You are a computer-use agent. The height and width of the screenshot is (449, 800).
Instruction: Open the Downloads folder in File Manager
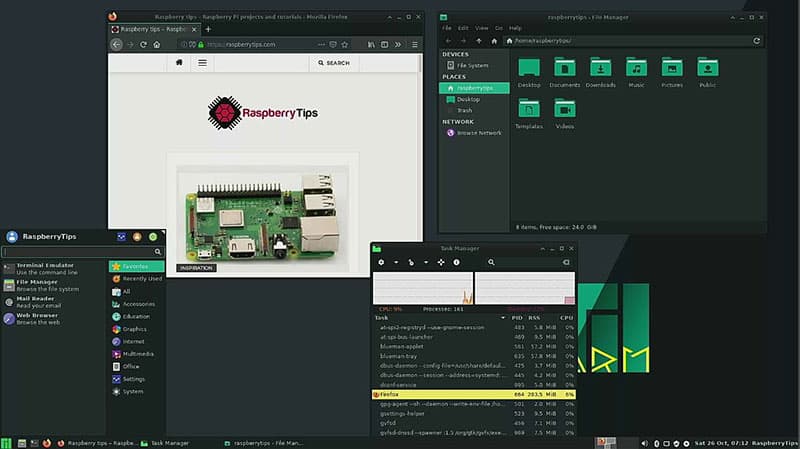click(601, 72)
